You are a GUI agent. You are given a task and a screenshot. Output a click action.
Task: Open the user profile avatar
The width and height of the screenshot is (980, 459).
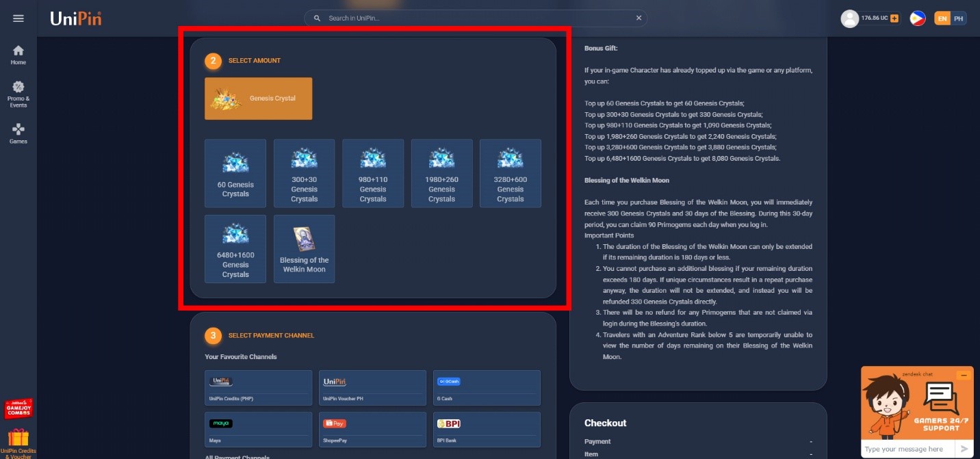click(x=849, y=18)
